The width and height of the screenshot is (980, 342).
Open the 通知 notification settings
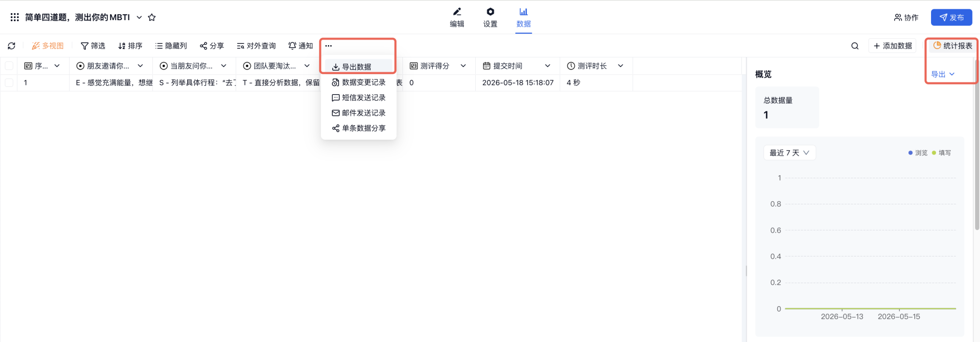click(301, 46)
